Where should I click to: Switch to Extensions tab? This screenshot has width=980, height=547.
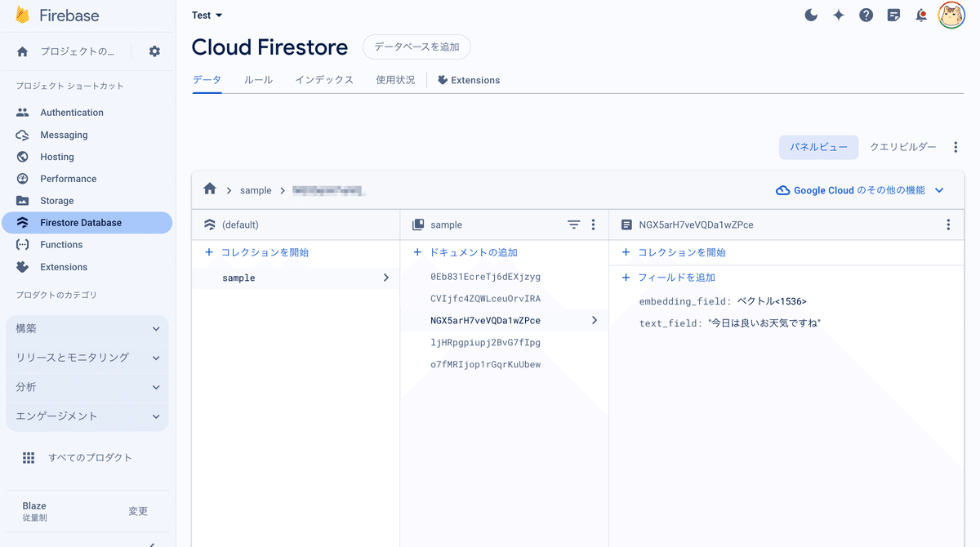tap(469, 80)
